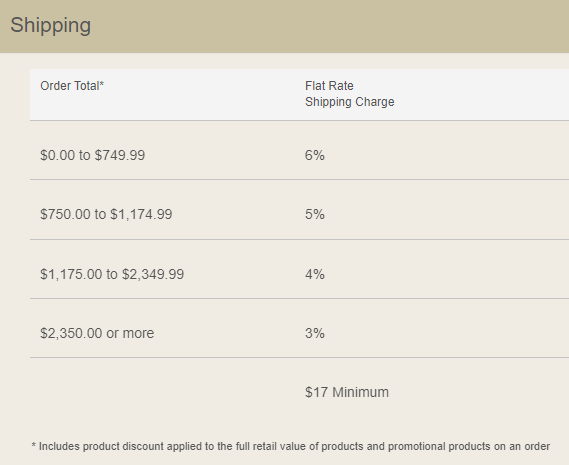Click the $0.00 to $749.99 row
This screenshot has width=569, height=465.
(299, 150)
